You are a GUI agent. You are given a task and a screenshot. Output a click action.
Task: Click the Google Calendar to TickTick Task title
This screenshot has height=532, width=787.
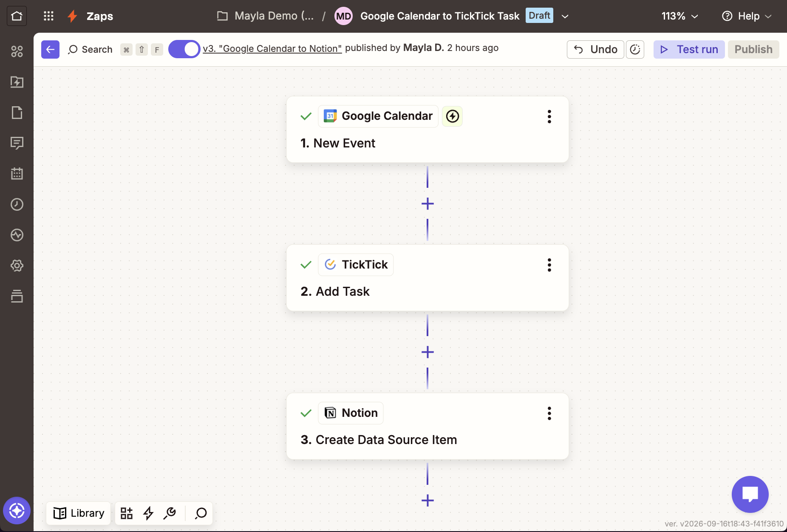coord(440,16)
